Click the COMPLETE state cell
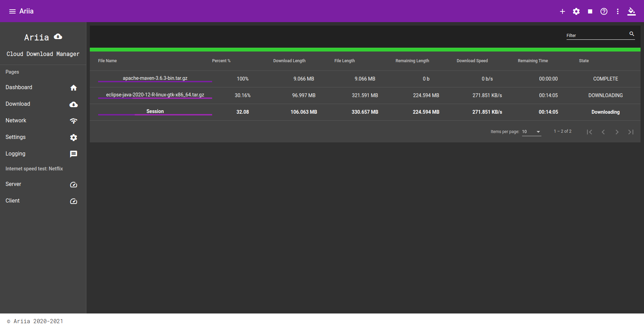The width and height of the screenshot is (644, 328). point(606,79)
